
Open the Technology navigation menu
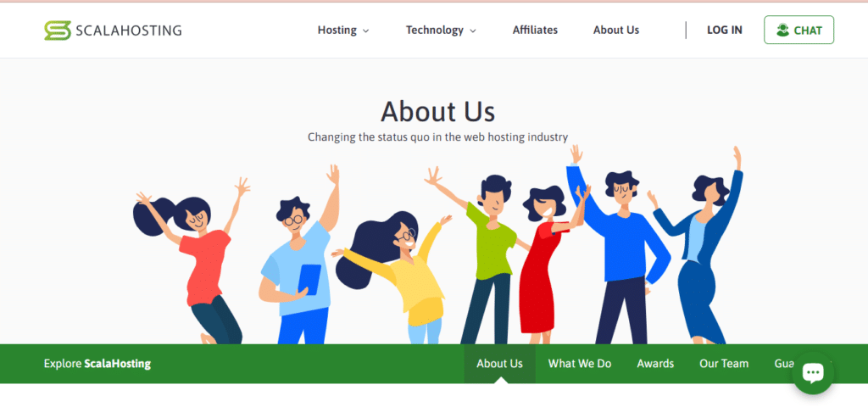point(441,31)
